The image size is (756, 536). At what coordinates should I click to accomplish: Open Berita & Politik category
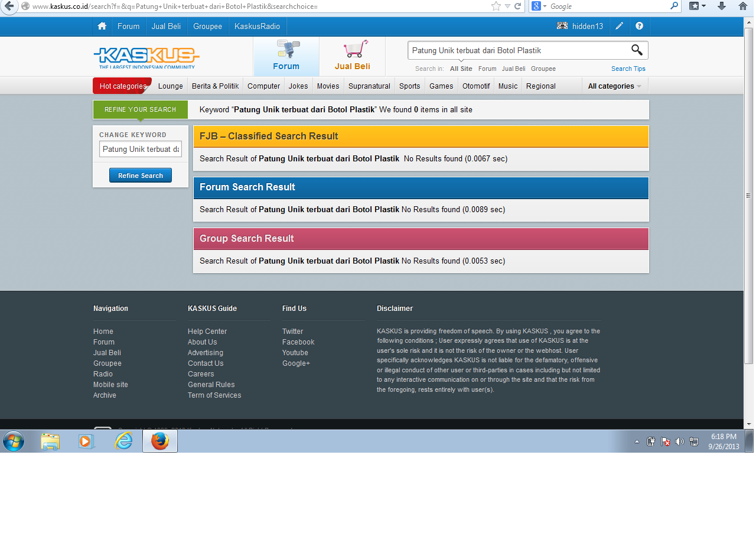pyautogui.click(x=216, y=86)
